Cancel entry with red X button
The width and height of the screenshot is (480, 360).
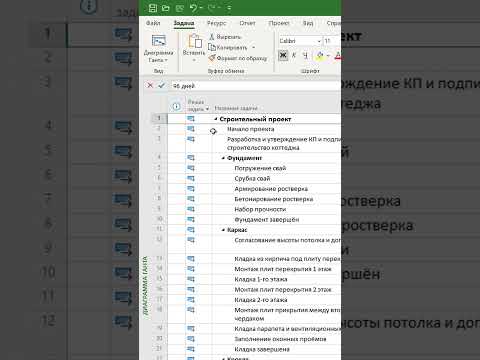(x=150, y=85)
